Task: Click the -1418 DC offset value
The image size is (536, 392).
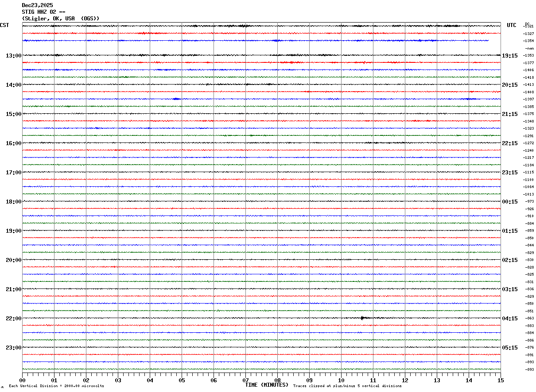Action: tap(528, 77)
